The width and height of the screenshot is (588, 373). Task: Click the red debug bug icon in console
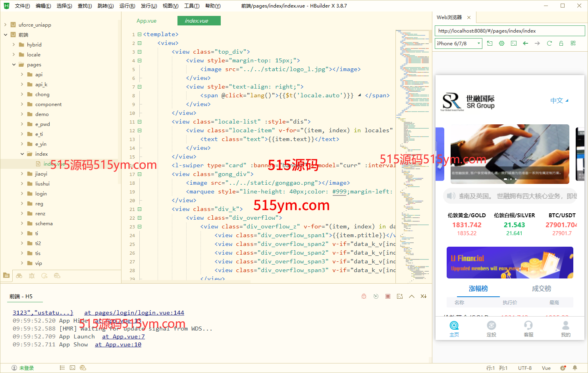(364, 296)
